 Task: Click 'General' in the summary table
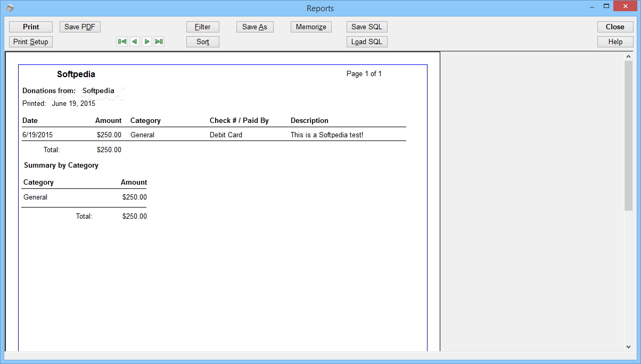click(35, 197)
